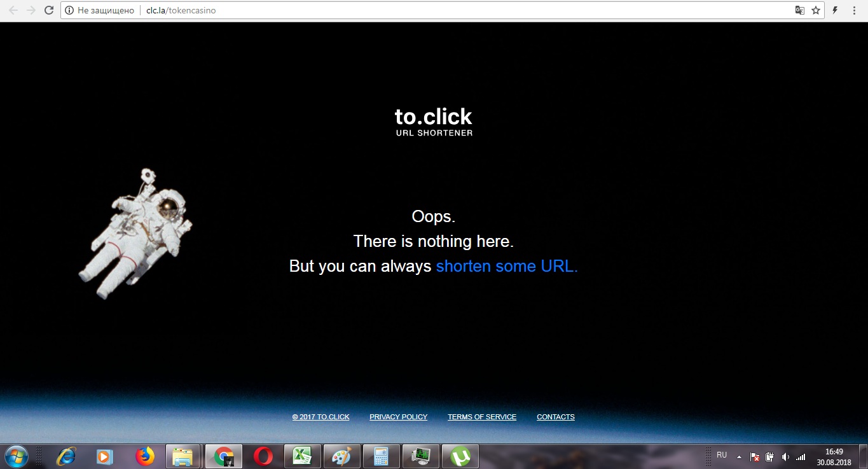Screen dimensions: 868x469
Task: Open Task Manager monitor icon in taskbar
Action: tap(420, 456)
